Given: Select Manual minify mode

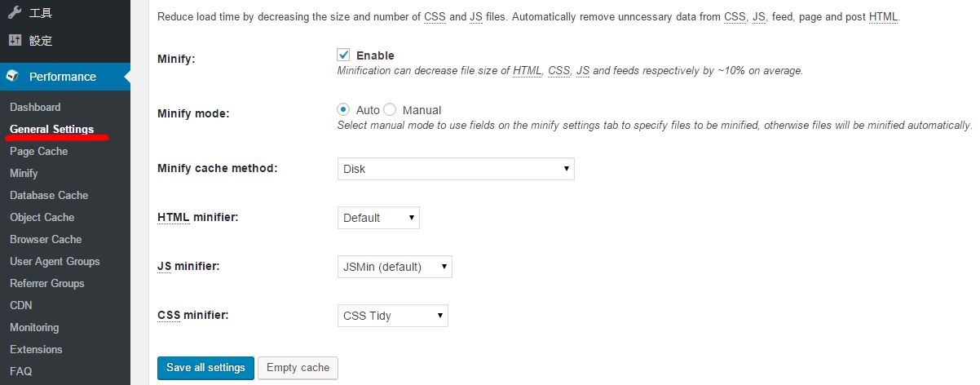Looking at the screenshot, I should click(x=390, y=110).
